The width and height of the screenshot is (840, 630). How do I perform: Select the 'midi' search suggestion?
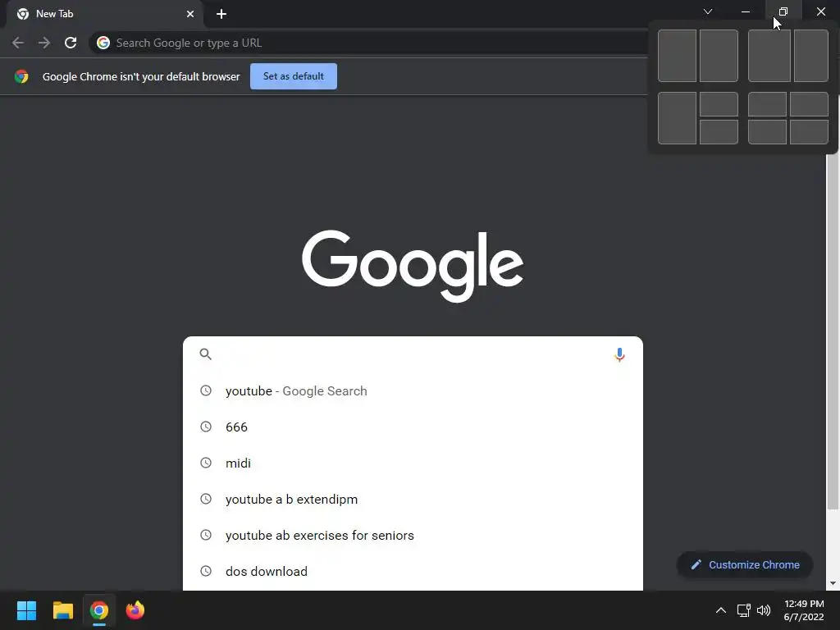pos(413,463)
